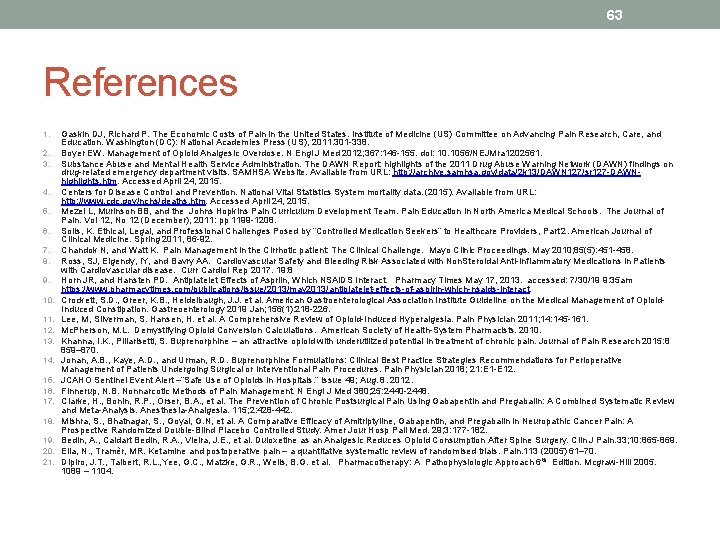Select Boyer EW opioid overdose reference

coord(302,153)
